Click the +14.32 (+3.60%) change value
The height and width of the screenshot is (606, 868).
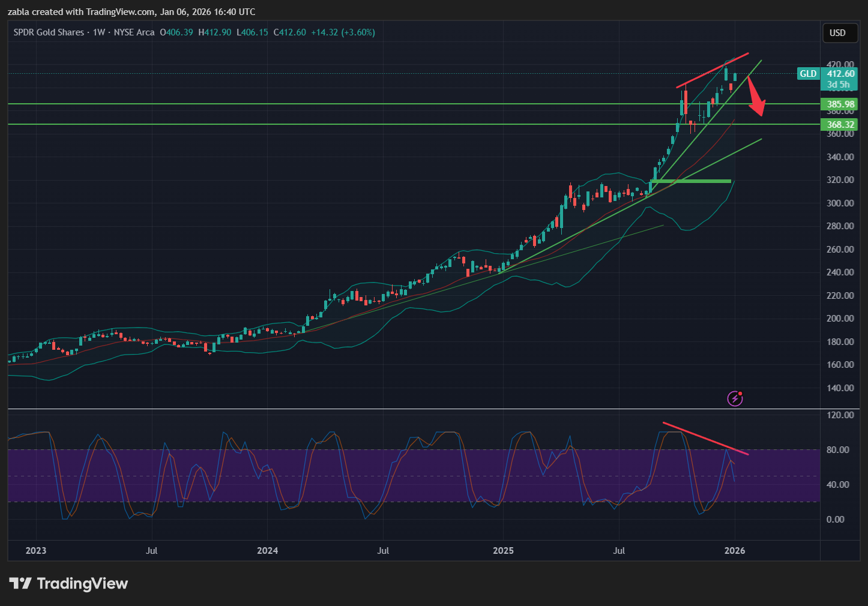[343, 32]
